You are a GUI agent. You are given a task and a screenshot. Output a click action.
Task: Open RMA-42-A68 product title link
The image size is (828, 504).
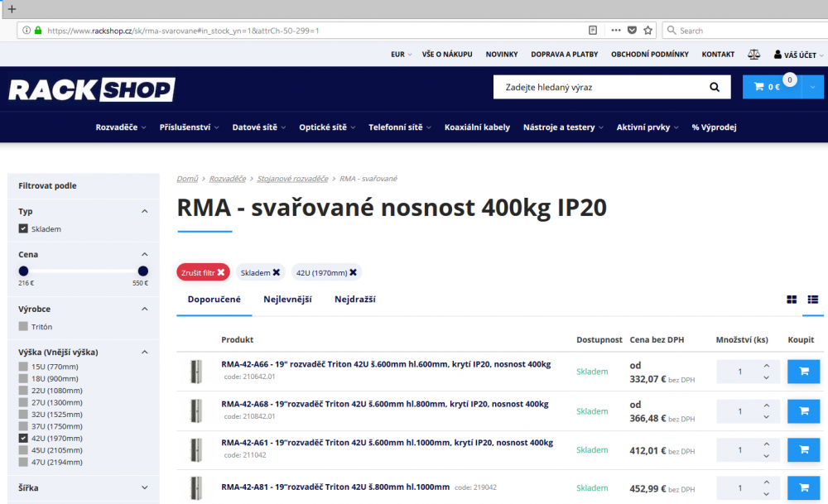(x=384, y=404)
